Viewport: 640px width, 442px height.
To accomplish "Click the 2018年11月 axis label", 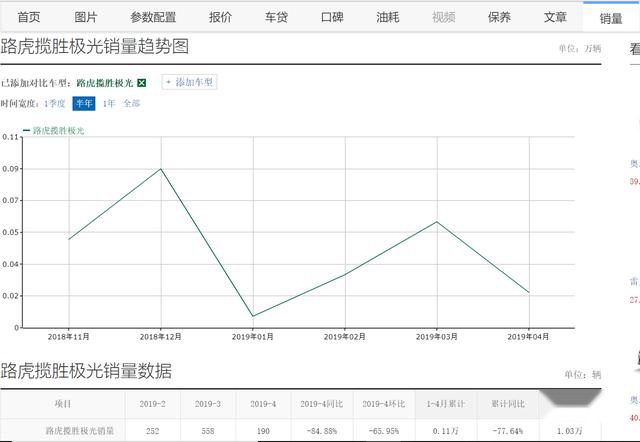I will click(x=69, y=337).
